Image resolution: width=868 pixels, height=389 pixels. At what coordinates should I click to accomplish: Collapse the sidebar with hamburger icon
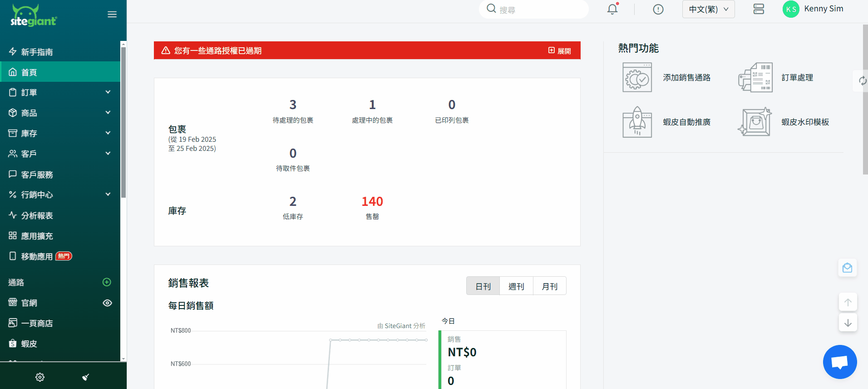[x=112, y=15]
